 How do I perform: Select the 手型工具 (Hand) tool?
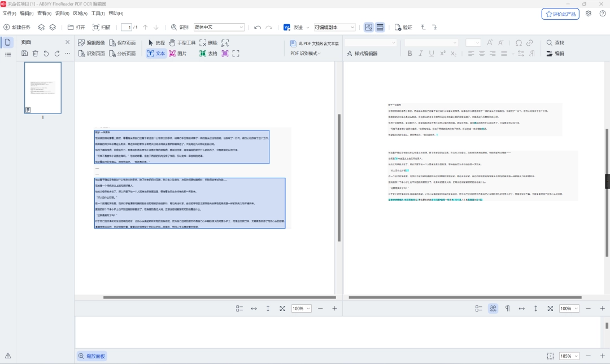pos(182,43)
